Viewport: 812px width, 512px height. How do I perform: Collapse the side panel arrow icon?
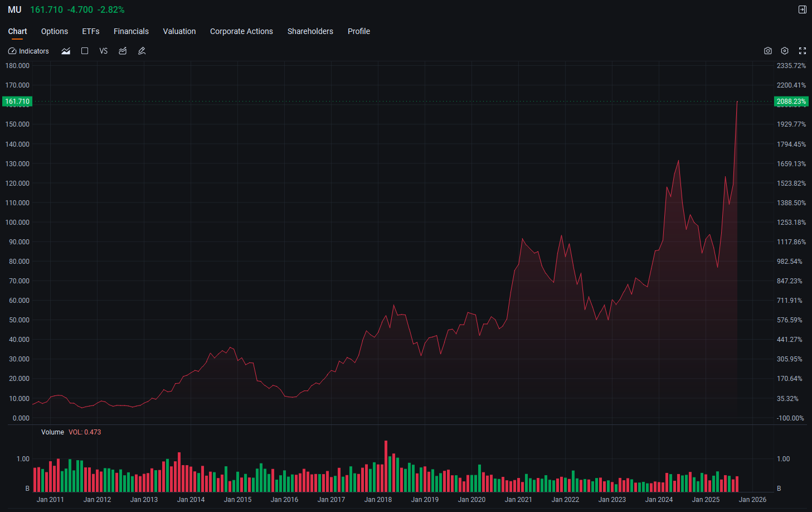[x=803, y=9]
